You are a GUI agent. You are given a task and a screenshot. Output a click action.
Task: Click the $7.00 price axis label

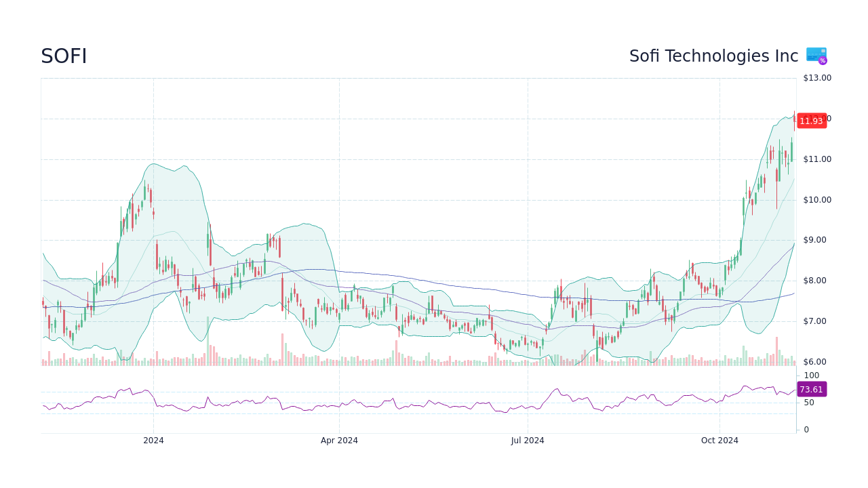815,321
